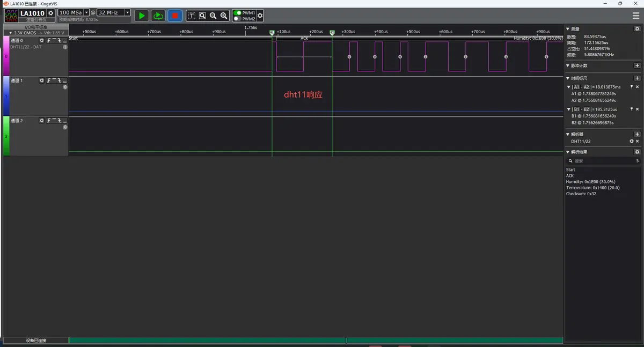Pin the B1-B2 time ruler
Screen dimensions: 644x347
[x=632, y=109]
